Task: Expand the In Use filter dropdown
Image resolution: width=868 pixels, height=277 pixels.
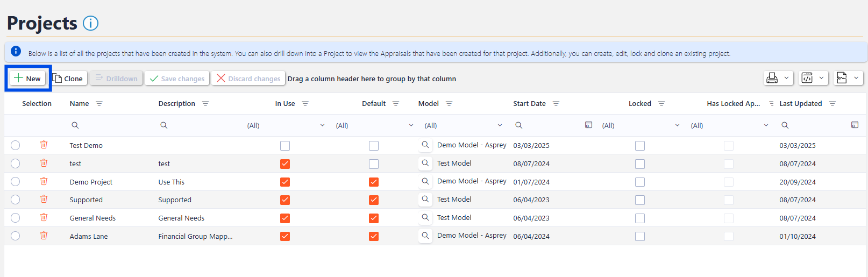Action: [322, 125]
